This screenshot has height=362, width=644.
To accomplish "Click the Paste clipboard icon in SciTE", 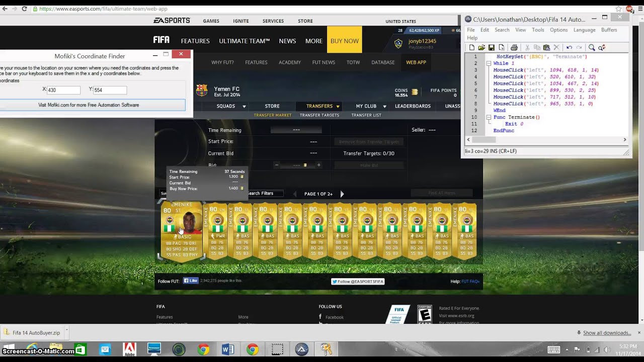I will (546, 47).
